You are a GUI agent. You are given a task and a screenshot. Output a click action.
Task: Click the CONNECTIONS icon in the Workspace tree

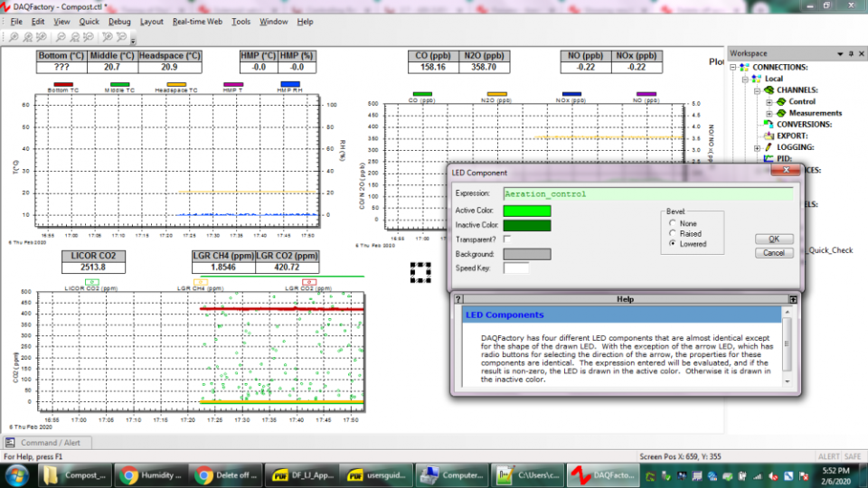744,68
